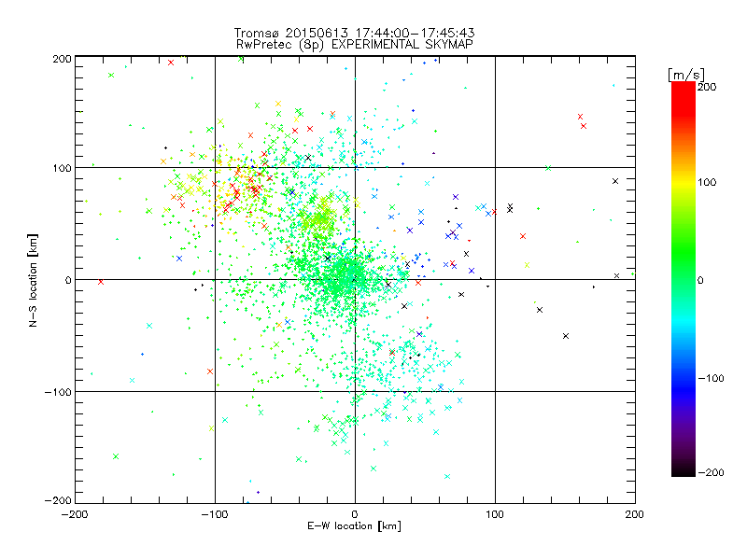
Task: Click the subtitle 'RwPretec (8p) EXPERIMENTAL SKYMAP'
Action: [355, 44]
